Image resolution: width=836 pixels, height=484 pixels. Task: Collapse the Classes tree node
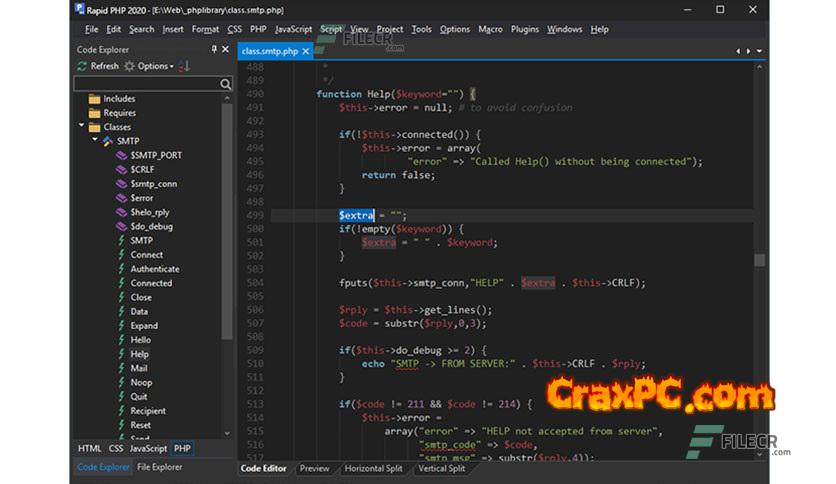(82, 127)
